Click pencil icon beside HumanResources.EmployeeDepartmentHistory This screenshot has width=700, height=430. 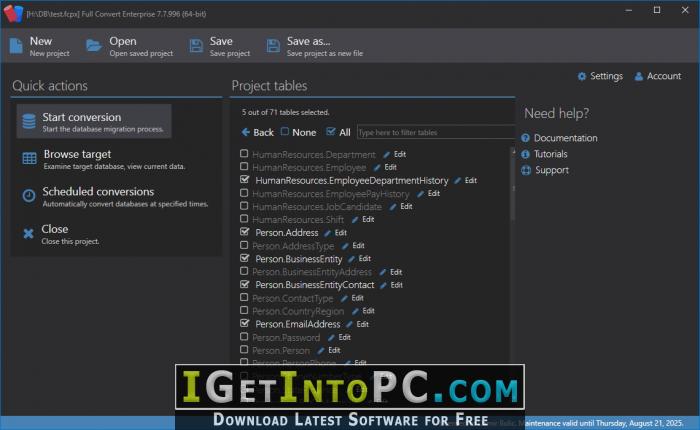click(x=458, y=180)
